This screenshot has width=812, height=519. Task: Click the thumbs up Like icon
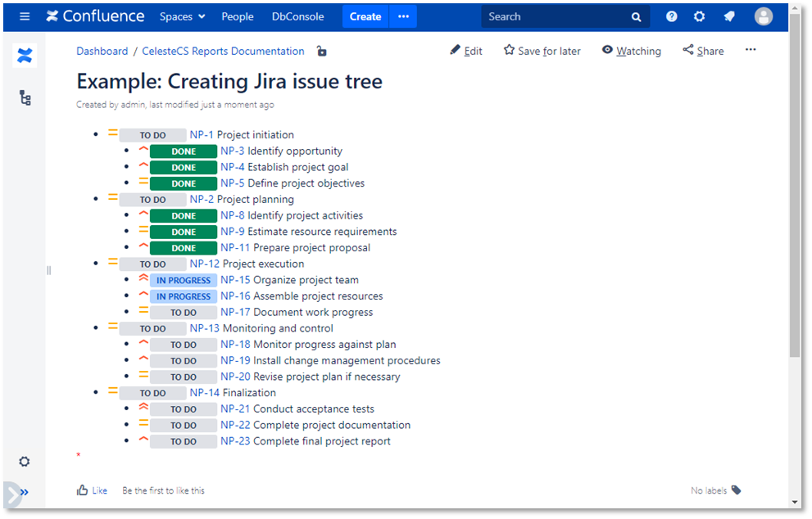(x=82, y=490)
